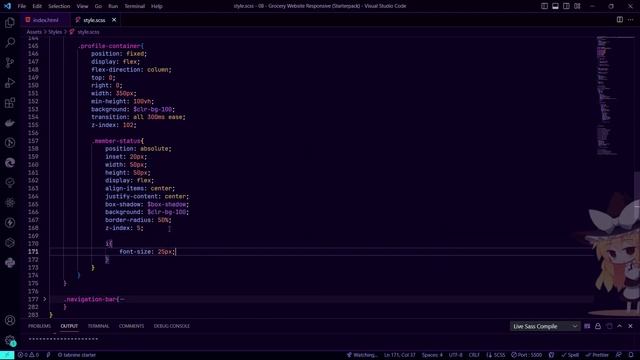The image size is (640, 360).
Task: Open the File menu
Action: click(22, 6)
